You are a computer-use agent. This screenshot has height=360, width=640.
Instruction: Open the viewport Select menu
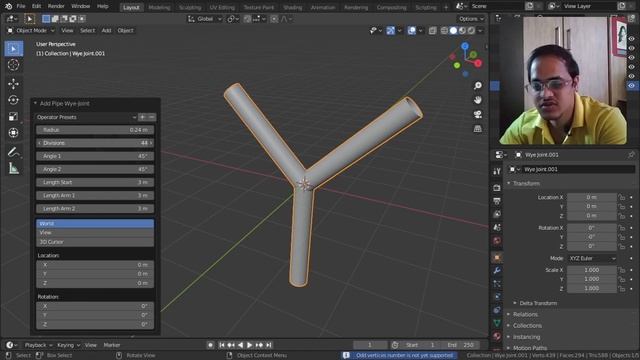87,31
